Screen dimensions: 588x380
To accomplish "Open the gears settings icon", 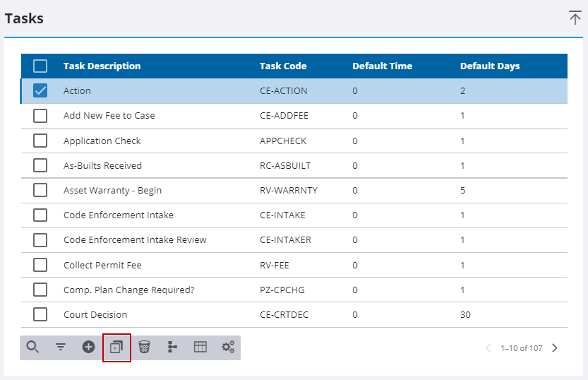I will 228,347.
